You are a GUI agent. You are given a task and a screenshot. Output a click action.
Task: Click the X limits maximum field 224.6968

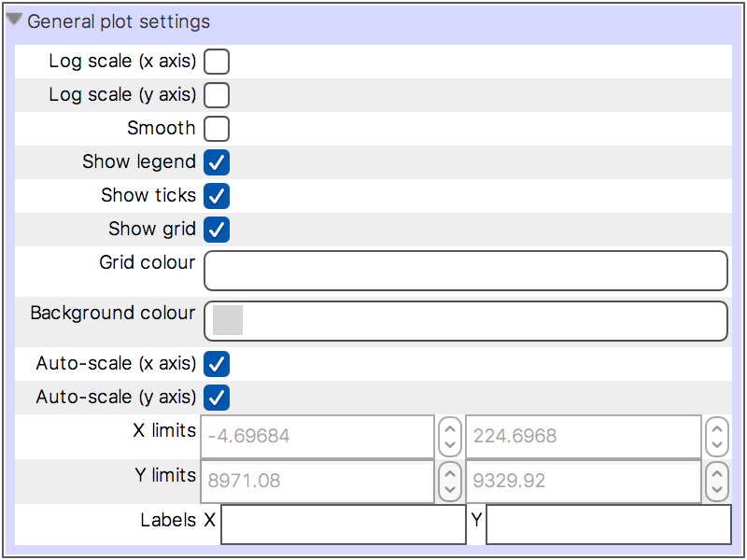point(584,436)
